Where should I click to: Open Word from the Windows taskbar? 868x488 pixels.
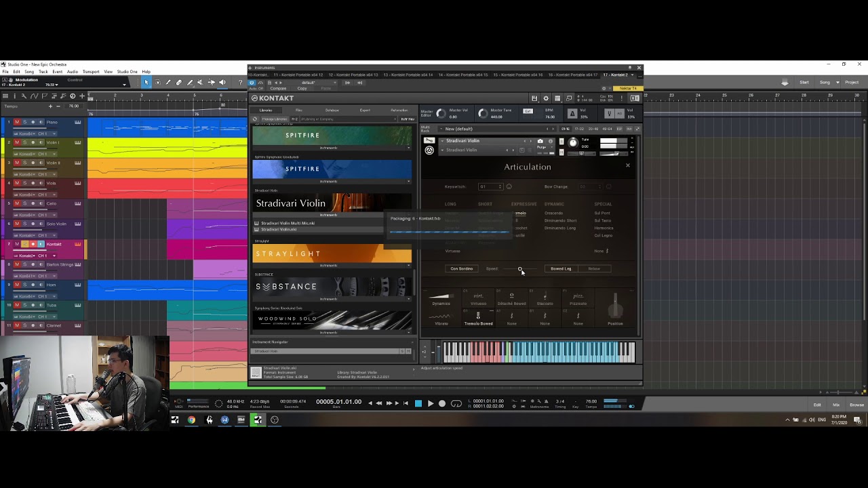pyautogui.click(x=224, y=420)
